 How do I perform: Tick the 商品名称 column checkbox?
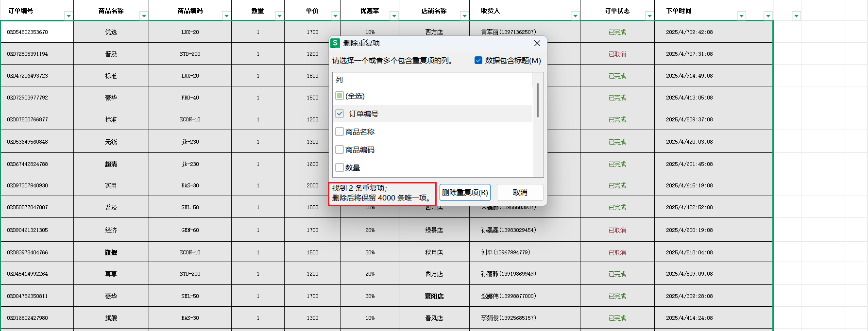(340, 132)
